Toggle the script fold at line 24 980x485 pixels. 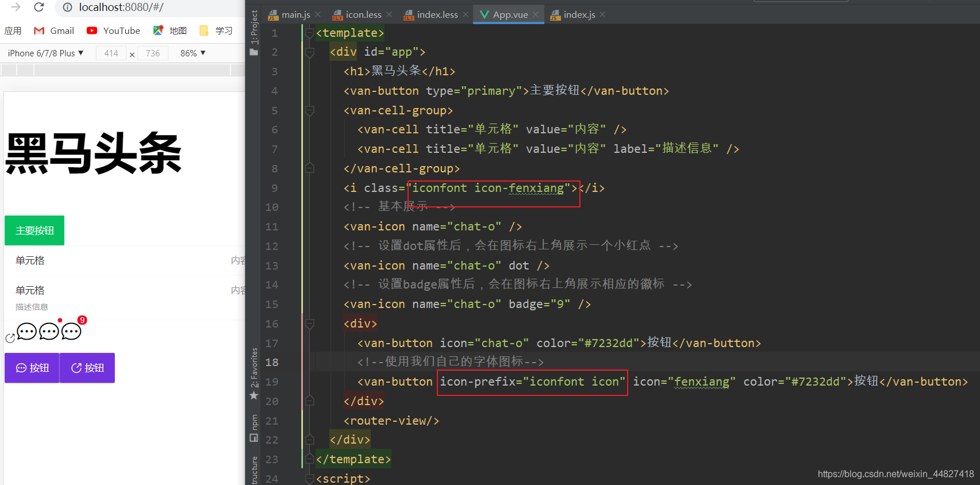click(310, 478)
